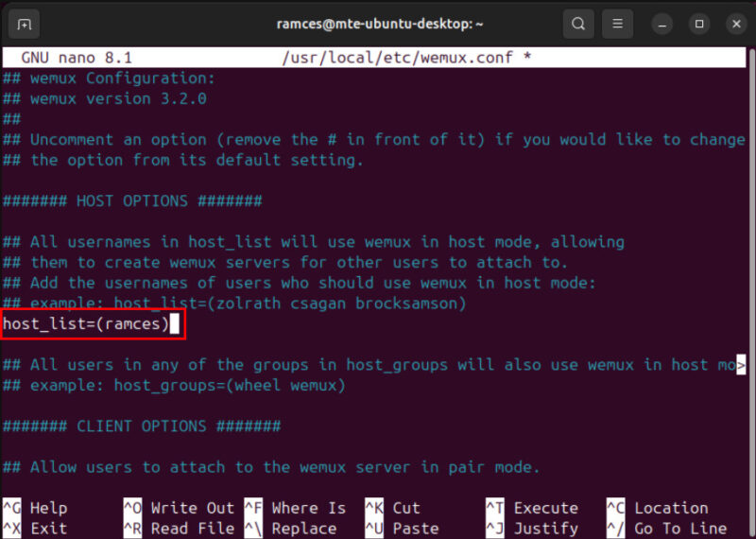This screenshot has width=756, height=539.
Task: Click the ^R Read File shortcut
Action: tap(179, 529)
